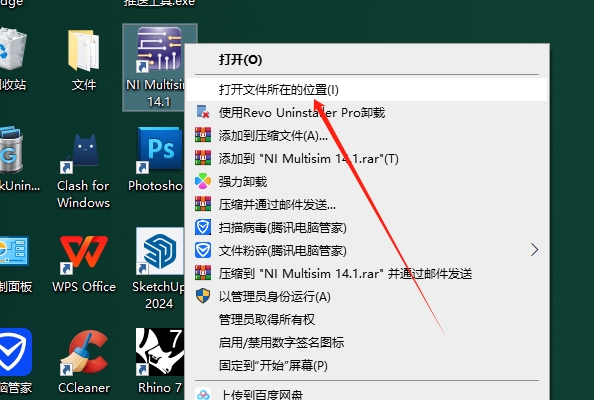This screenshot has height=400, width=594.
Task: Click the Rhino 7 label text
Action: (x=159, y=388)
